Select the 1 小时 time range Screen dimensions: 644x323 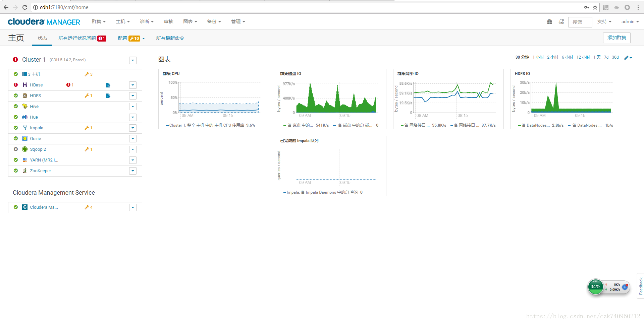point(538,57)
